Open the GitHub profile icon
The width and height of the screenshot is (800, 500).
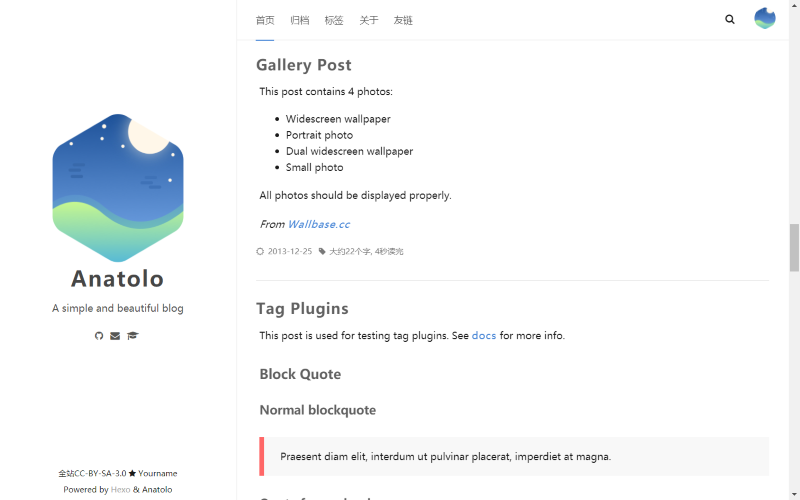[99, 336]
